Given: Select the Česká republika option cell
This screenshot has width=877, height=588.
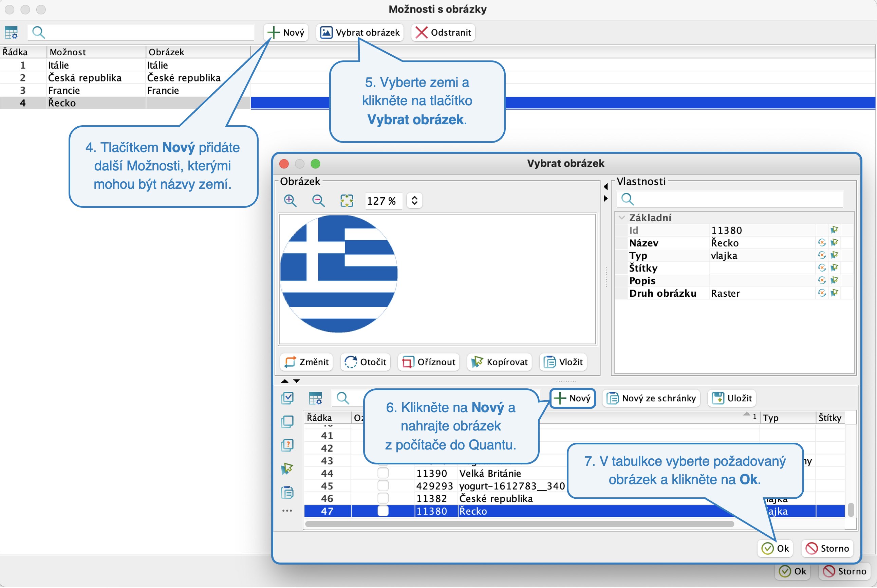Looking at the screenshot, I should click(x=96, y=78).
